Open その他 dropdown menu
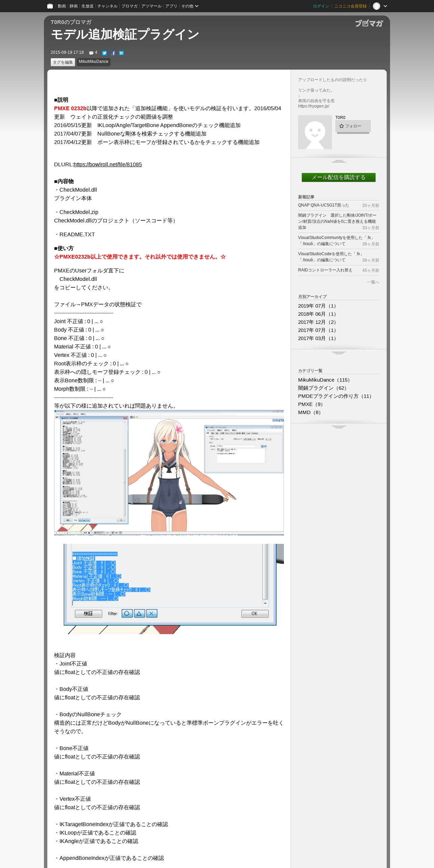434x868 pixels. tap(190, 6)
